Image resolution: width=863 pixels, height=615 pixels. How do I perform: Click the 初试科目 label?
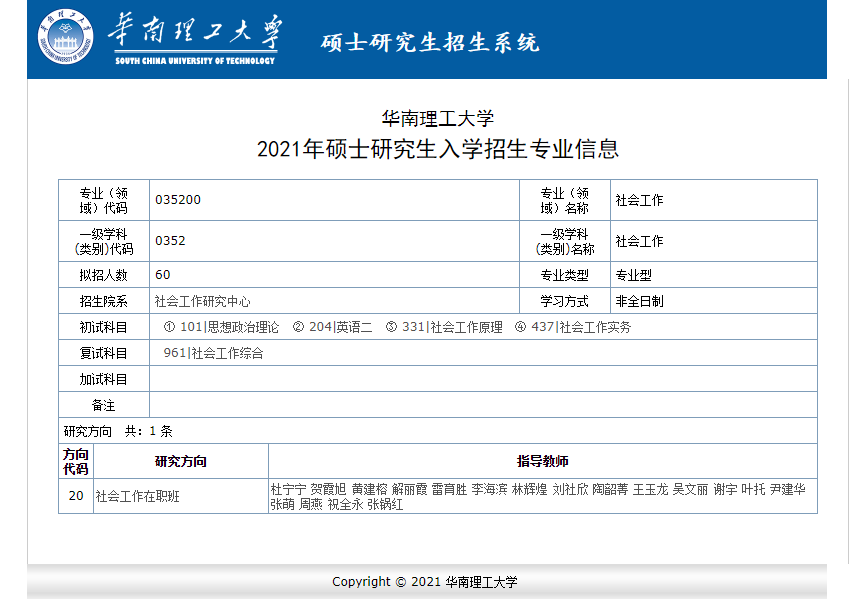(x=103, y=327)
